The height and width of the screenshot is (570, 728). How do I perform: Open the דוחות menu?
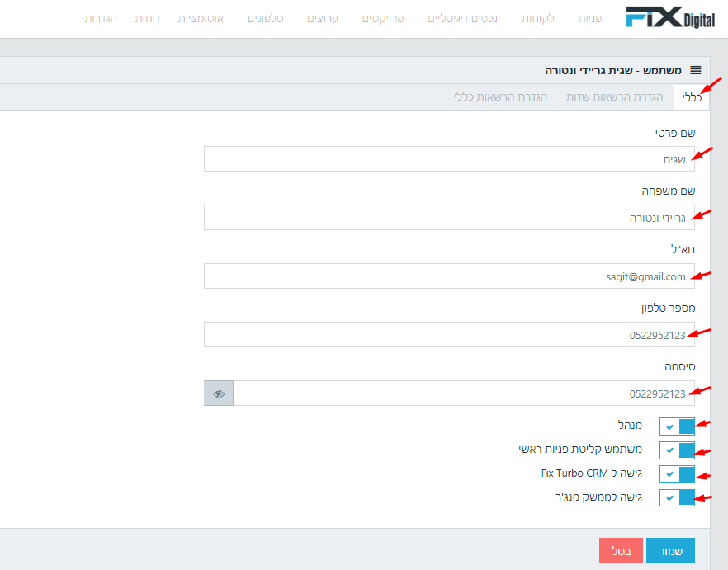[148, 19]
